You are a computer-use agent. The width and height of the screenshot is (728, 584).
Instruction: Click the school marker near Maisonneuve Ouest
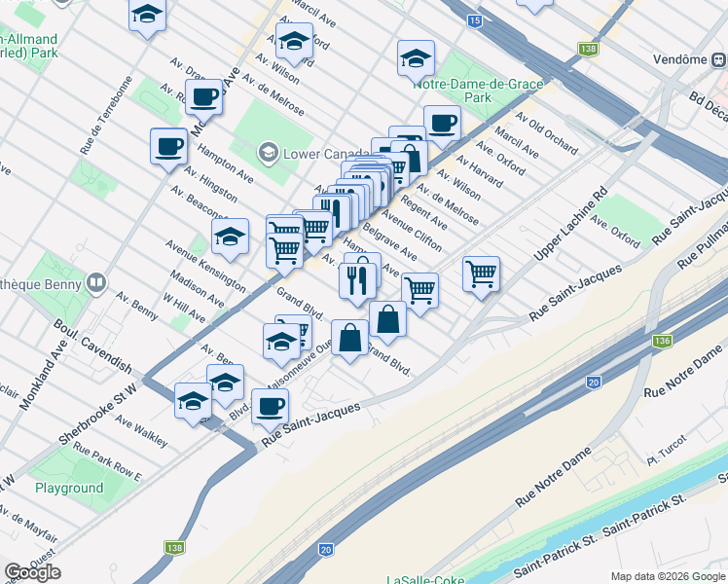[282, 343]
